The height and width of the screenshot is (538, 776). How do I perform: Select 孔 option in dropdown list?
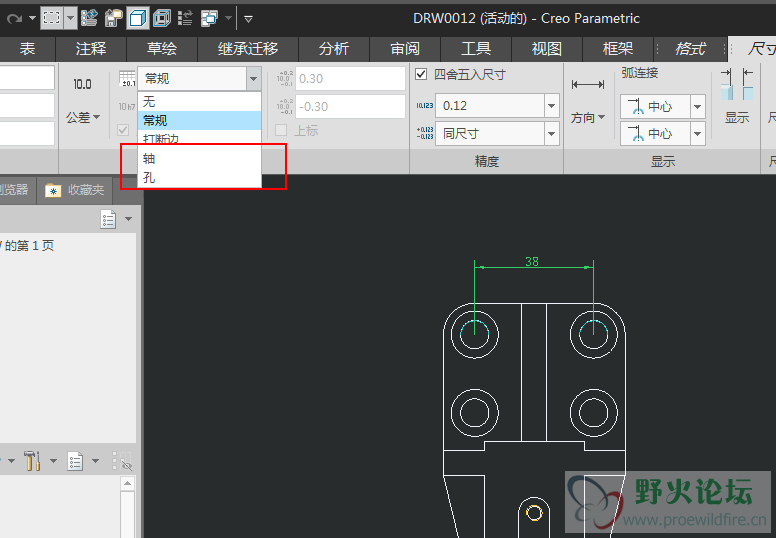[199, 177]
